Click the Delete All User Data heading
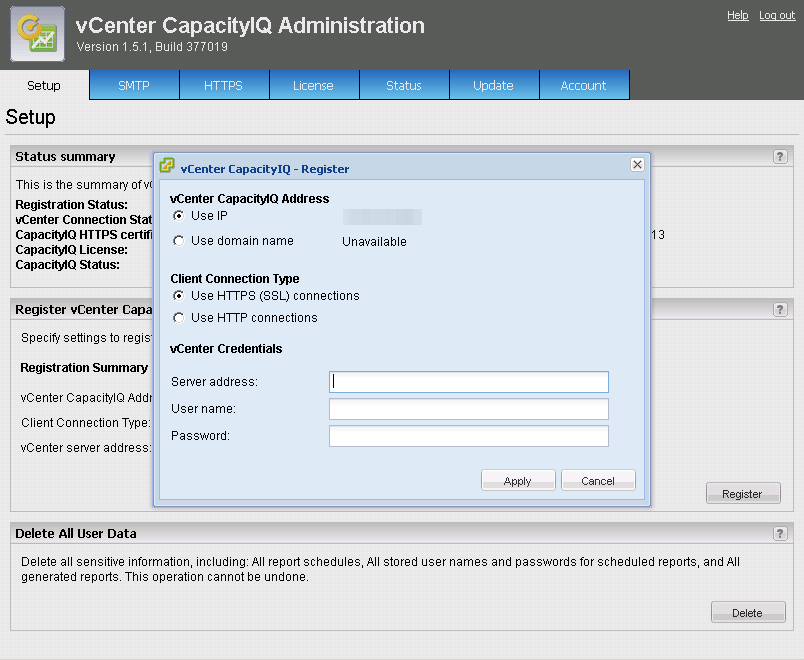804x660 pixels. [76, 534]
